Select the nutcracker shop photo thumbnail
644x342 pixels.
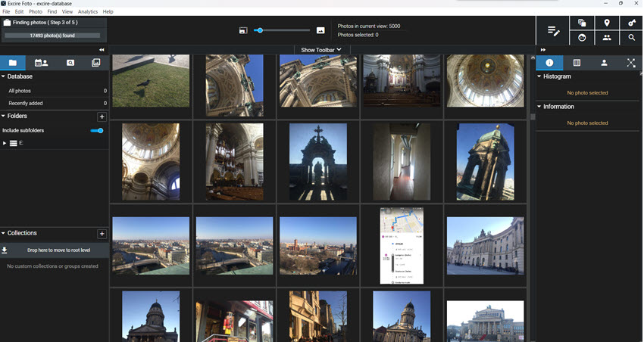click(235, 321)
